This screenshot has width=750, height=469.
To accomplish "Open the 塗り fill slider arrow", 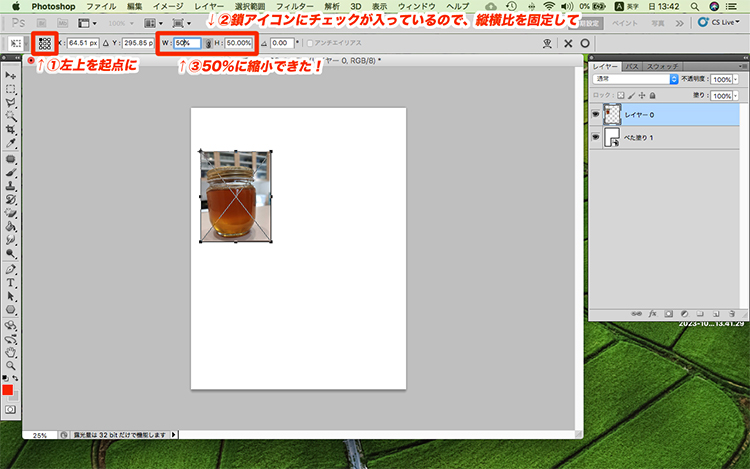I will point(736,96).
